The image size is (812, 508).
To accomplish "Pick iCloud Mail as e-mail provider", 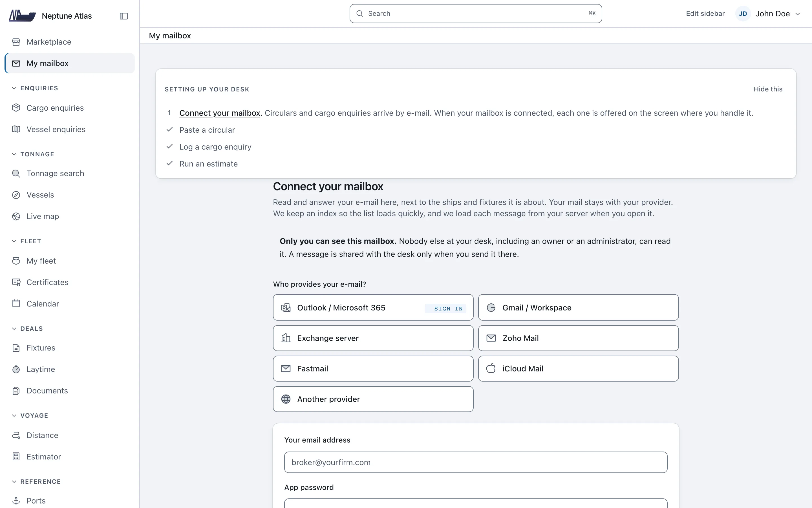I will pyautogui.click(x=578, y=369).
